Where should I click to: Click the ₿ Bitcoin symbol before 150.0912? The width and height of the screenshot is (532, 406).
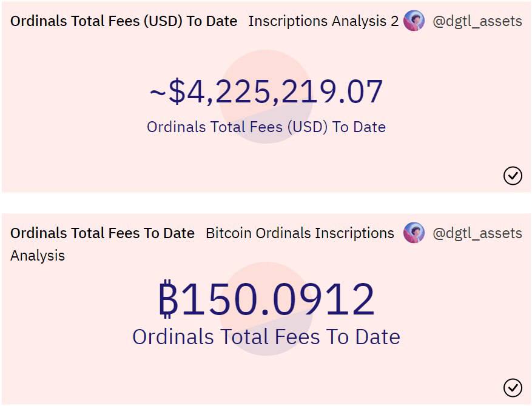tap(168, 300)
